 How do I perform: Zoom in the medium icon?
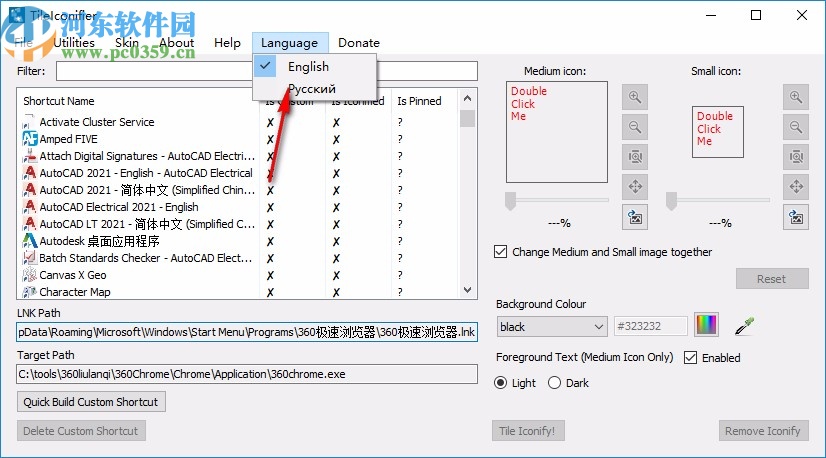[635, 97]
